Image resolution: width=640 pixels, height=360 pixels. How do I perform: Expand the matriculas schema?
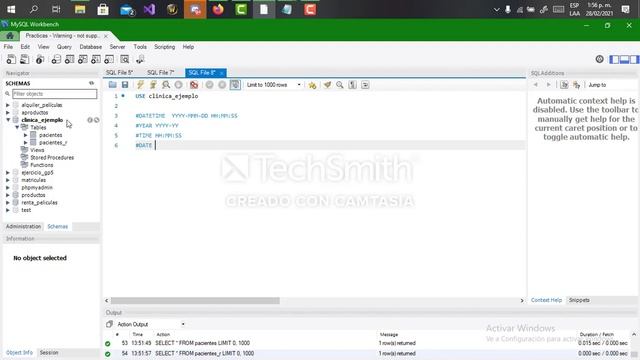[x=8, y=180]
